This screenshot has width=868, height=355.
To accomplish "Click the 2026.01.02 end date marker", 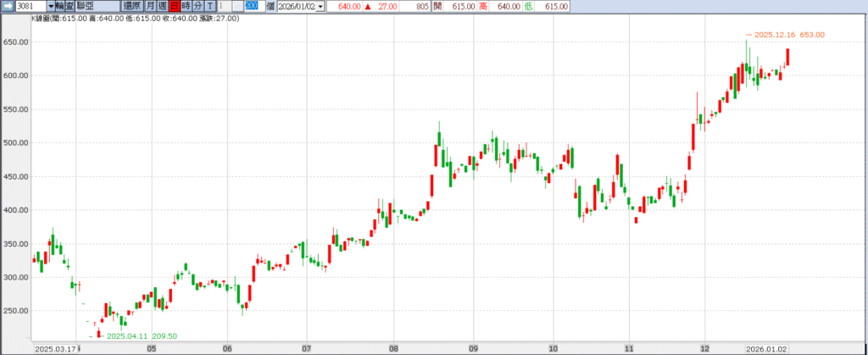I will tap(767, 348).
